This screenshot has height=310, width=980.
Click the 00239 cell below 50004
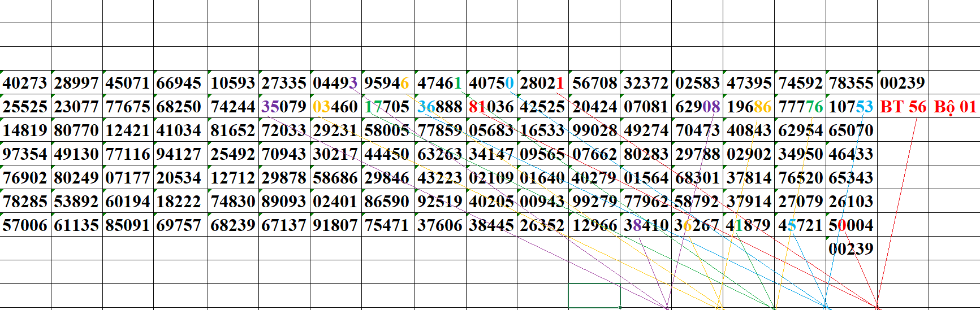pos(851,249)
